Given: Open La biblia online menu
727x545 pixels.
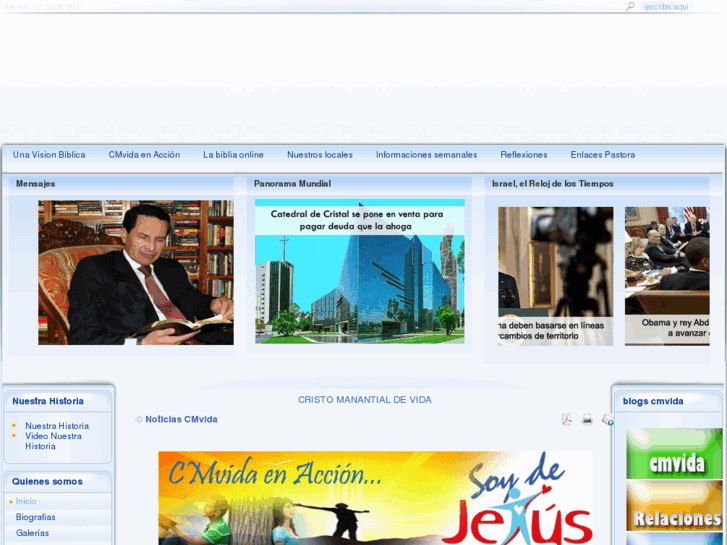Looking at the screenshot, I should [233, 155].
